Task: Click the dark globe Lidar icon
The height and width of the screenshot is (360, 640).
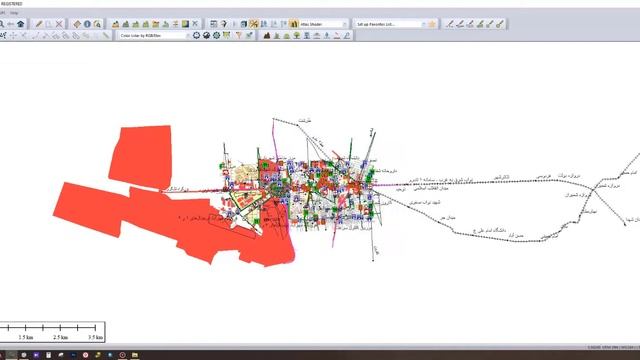Action: point(207,36)
